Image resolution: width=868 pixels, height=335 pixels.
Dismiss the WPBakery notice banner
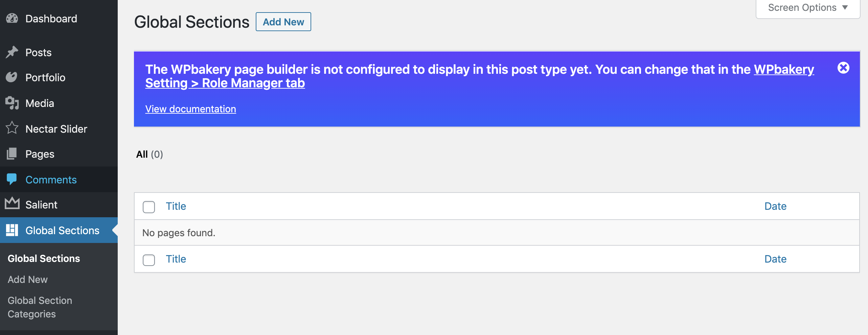pyautogui.click(x=843, y=68)
